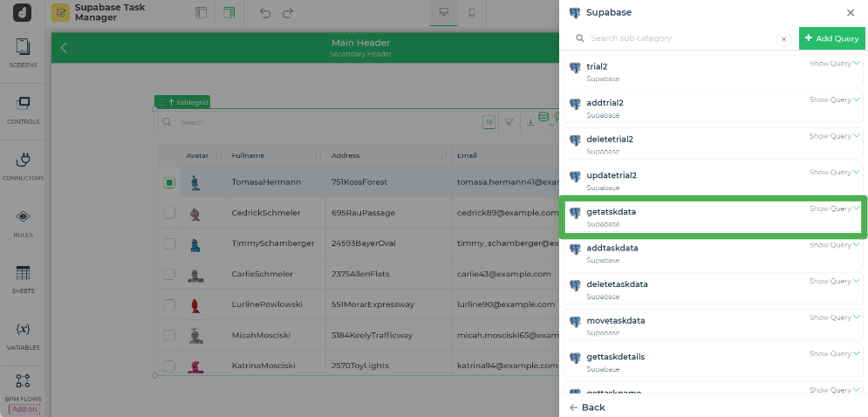868x417 pixels.
Task: Check the CedrickSchmeler row checkbox
Action: coord(169,213)
